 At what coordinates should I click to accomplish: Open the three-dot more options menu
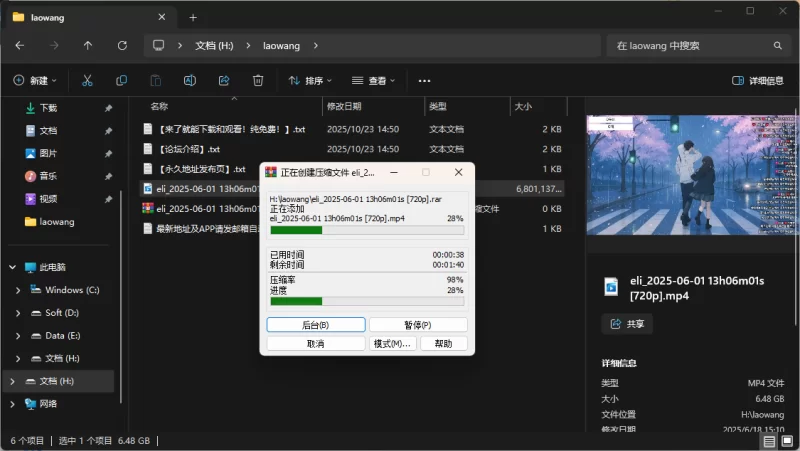(424, 80)
